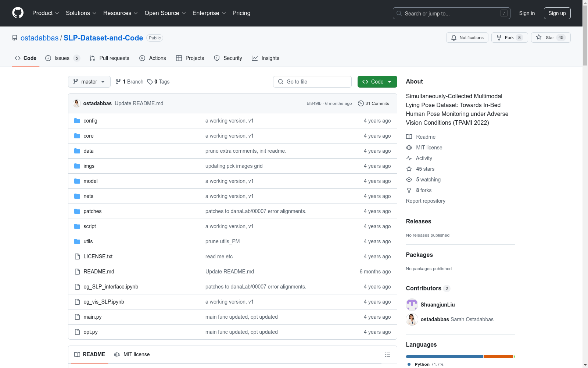Viewport: 588px width, 368px height.
Task: Click the Sarah Ostadabbas contributor avatar
Action: (x=412, y=319)
